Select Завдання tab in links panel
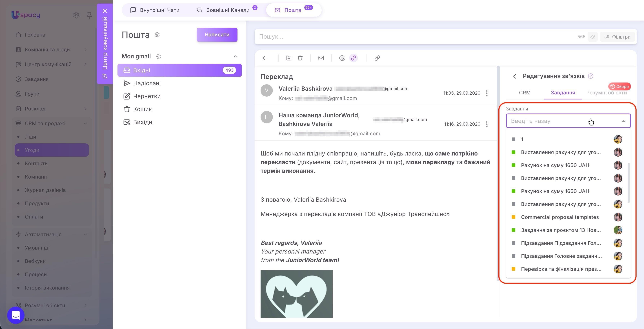Screen dimensions: 644x329 [x=563, y=93]
